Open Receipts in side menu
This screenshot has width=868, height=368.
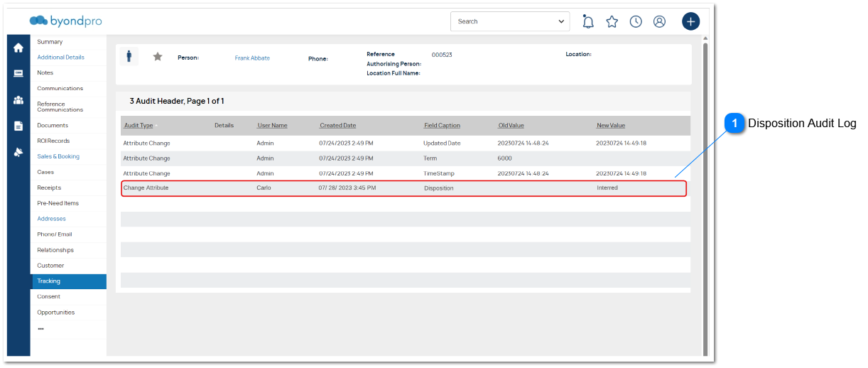49,188
